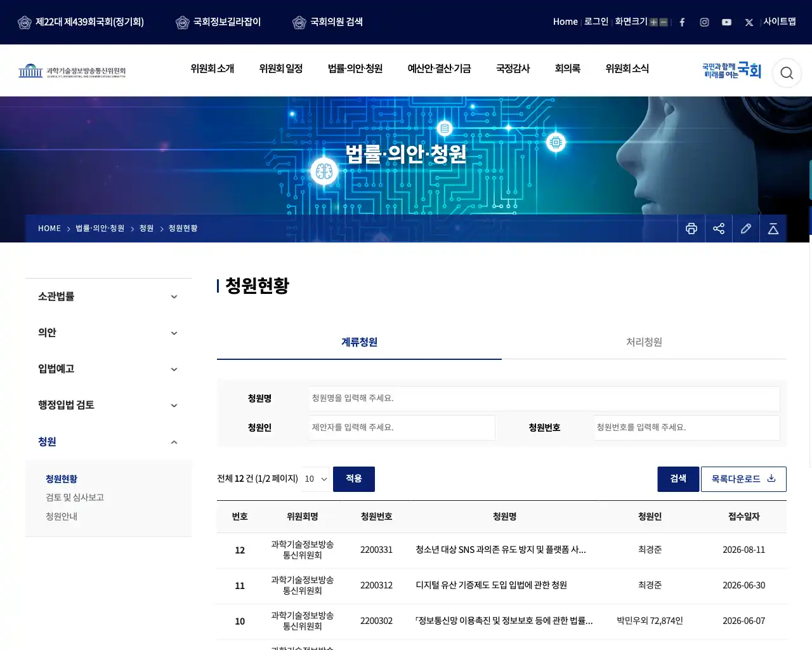Click the share page icon
The width and height of the screenshot is (812, 650).
point(719,229)
